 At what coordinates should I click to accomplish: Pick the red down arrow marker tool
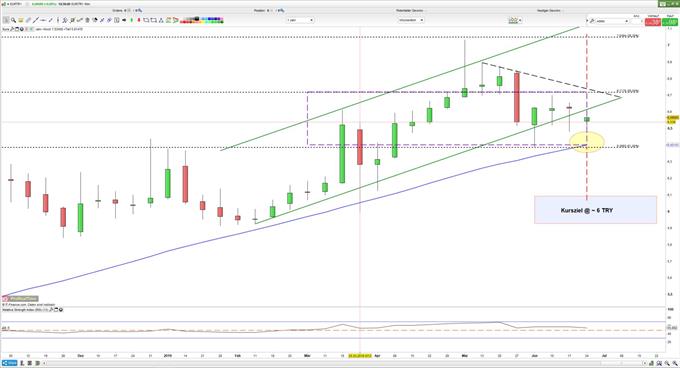139,20
